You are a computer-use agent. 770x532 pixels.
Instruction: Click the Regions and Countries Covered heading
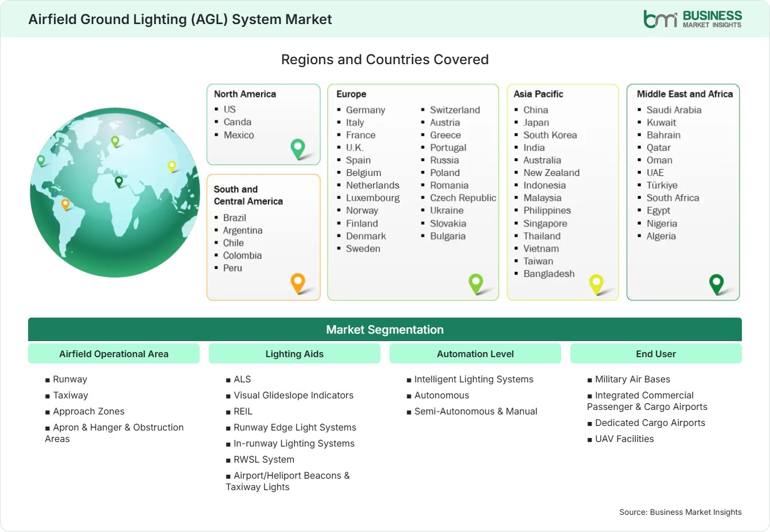pos(385,60)
